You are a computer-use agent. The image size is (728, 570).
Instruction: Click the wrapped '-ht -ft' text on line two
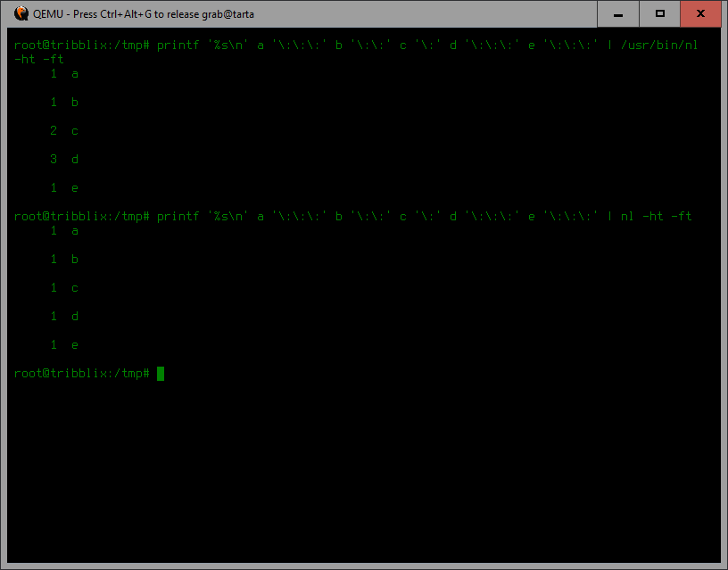click(x=39, y=60)
